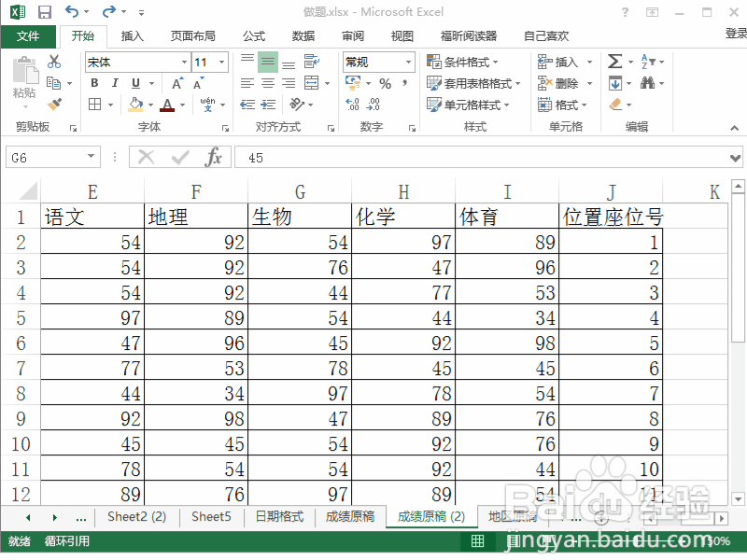The height and width of the screenshot is (560, 747).
Task: Toggle bold formatting on cell G6
Action: coord(94,83)
